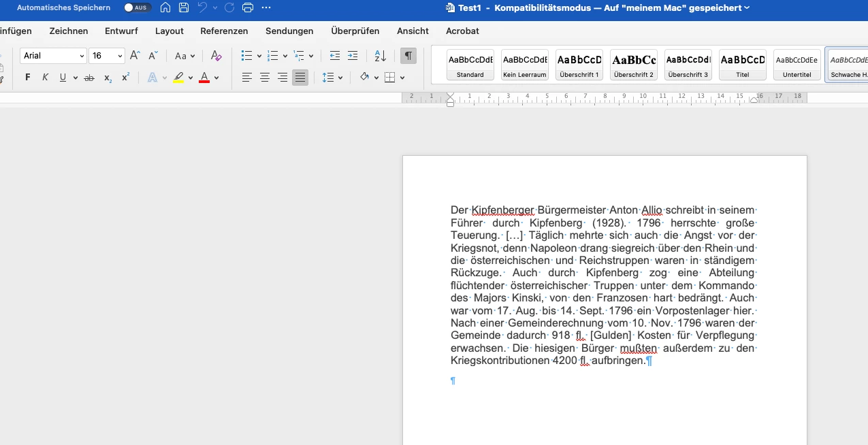Increase font size with the larger A icon
Image resolution: width=868 pixels, height=445 pixels.
[x=135, y=56]
